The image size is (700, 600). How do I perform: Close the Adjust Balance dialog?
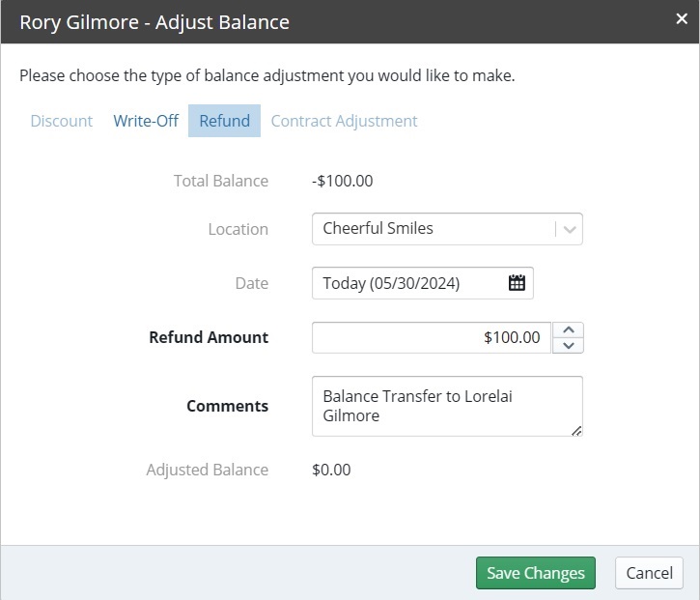[682, 18]
